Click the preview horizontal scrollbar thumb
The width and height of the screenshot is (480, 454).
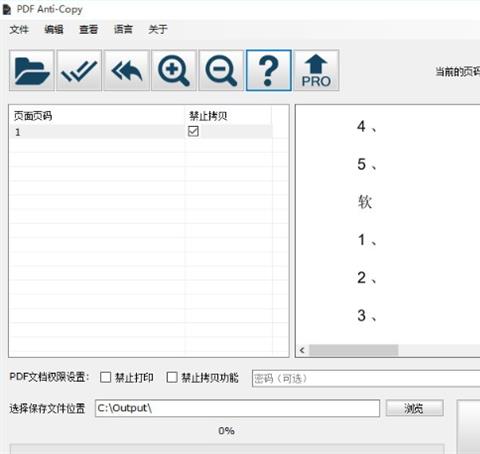[354, 350]
